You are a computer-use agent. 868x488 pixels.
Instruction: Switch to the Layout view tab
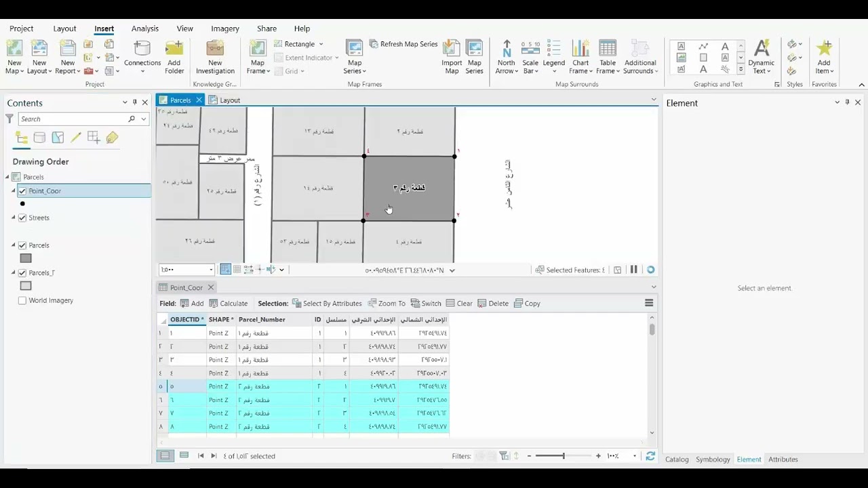point(224,100)
